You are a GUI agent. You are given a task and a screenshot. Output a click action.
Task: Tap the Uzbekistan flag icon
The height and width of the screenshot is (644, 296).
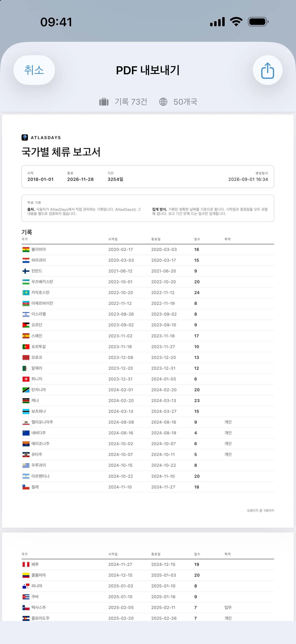click(x=26, y=282)
